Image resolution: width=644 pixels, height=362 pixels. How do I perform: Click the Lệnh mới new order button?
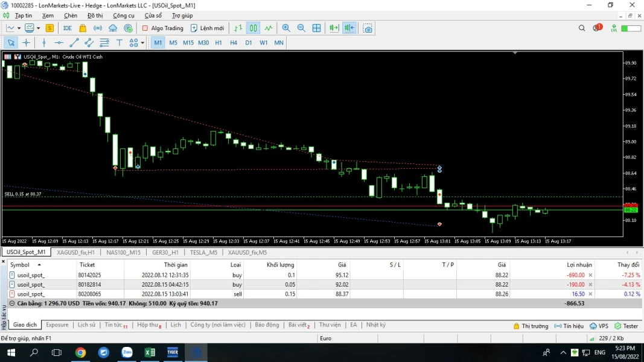[207, 28]
